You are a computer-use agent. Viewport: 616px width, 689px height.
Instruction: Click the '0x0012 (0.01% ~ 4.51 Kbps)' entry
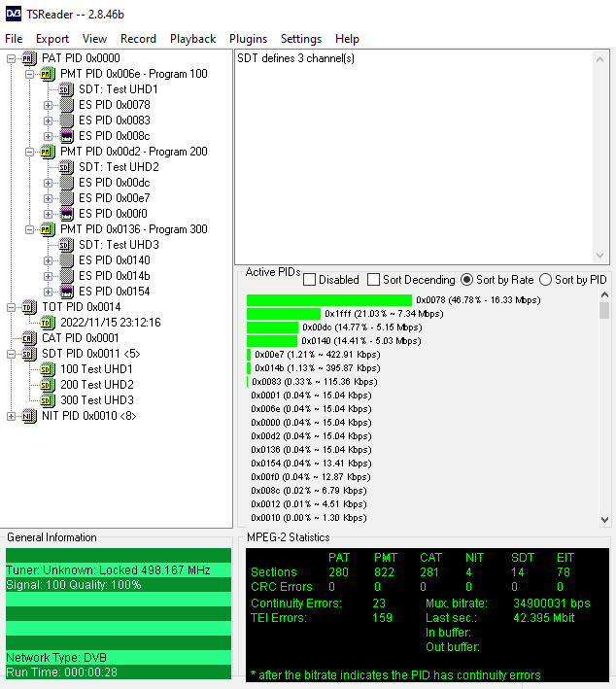309,504
